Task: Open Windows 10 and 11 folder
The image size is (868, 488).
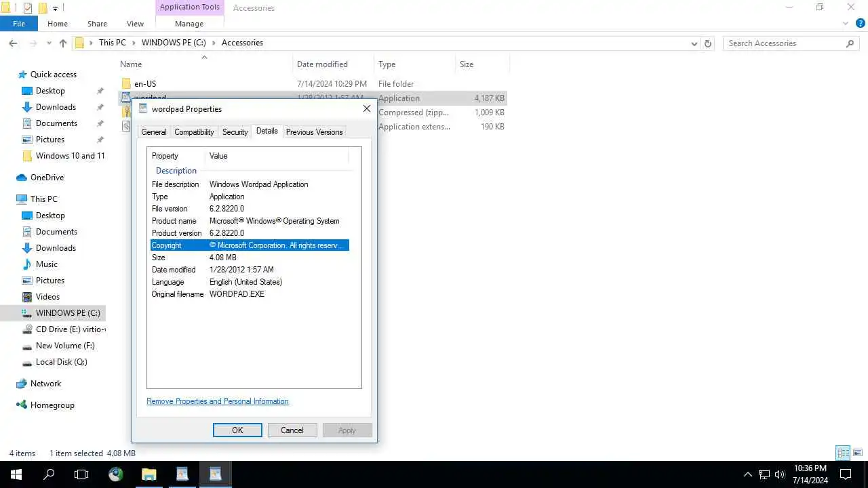Action: click(70, 156)
